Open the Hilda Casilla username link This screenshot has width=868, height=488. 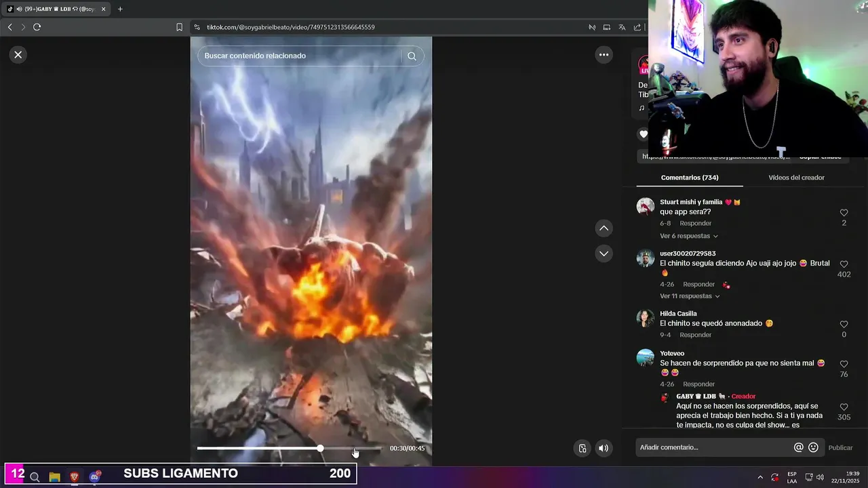[x=678, y=314]
